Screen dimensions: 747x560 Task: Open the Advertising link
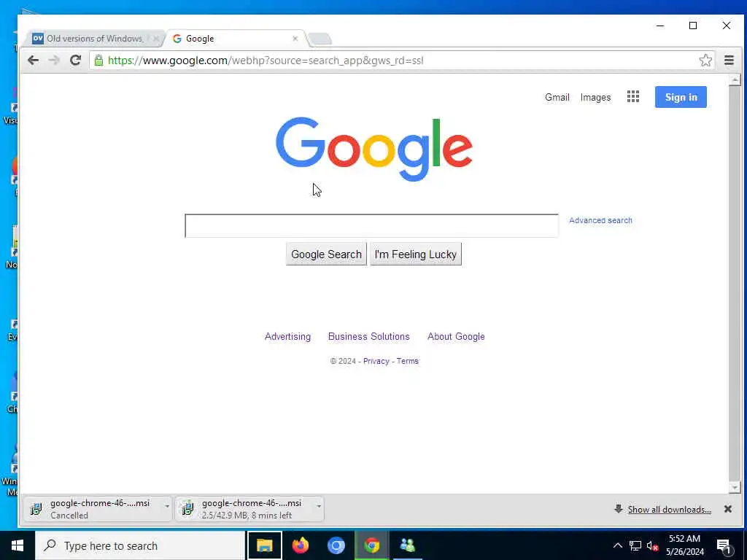[x=287, y=336]
